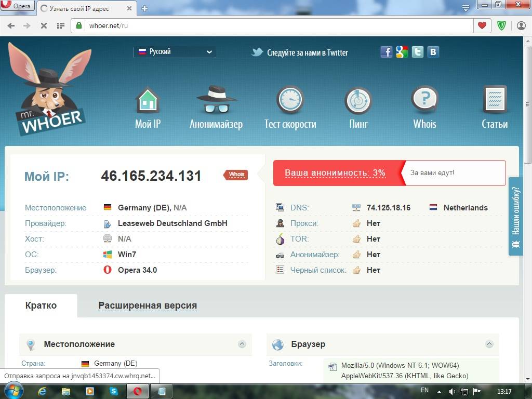Screen dimensions: 532x399
Task: Open 'Мой IP' house icon
Action: tap(148, 100)
